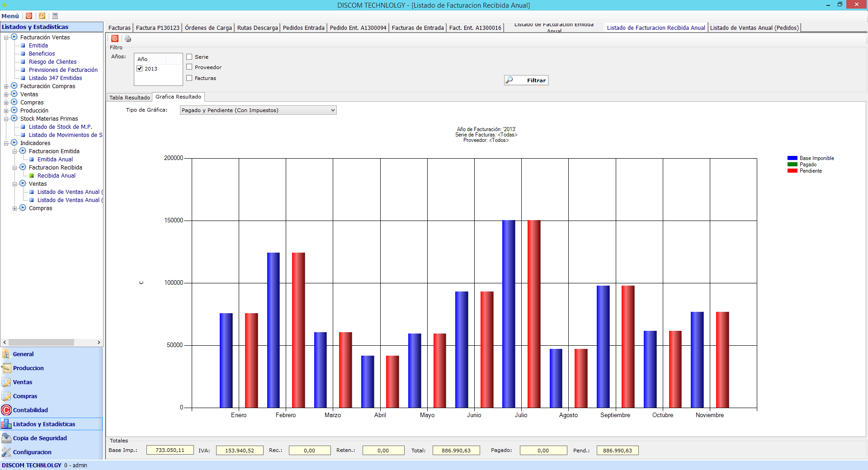Uncheck the 2013 year checkbox
The image size is (868, 470).
(140, 69)
